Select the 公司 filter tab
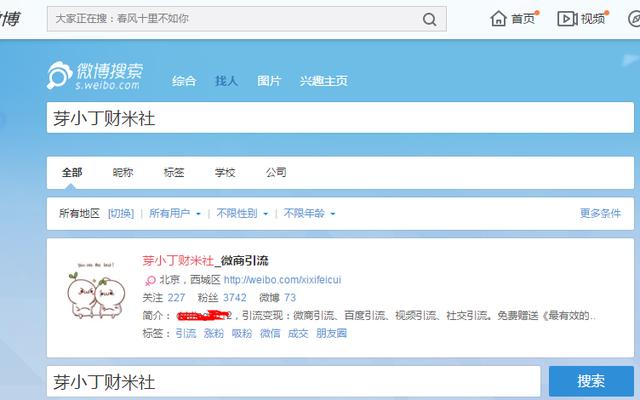The image size is (640, 400). 276,172
